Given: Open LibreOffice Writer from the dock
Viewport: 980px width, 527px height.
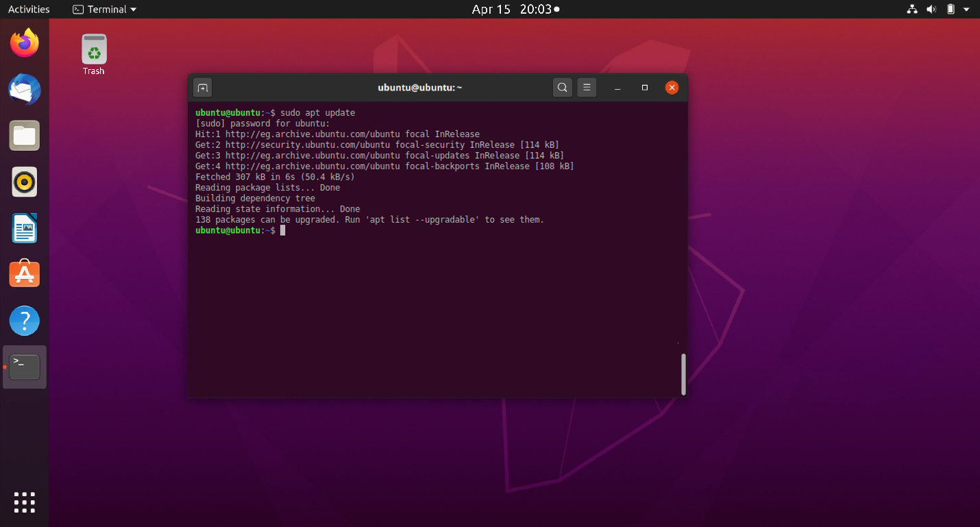Looking at the screenshot, I should click(x=24, y=228).
